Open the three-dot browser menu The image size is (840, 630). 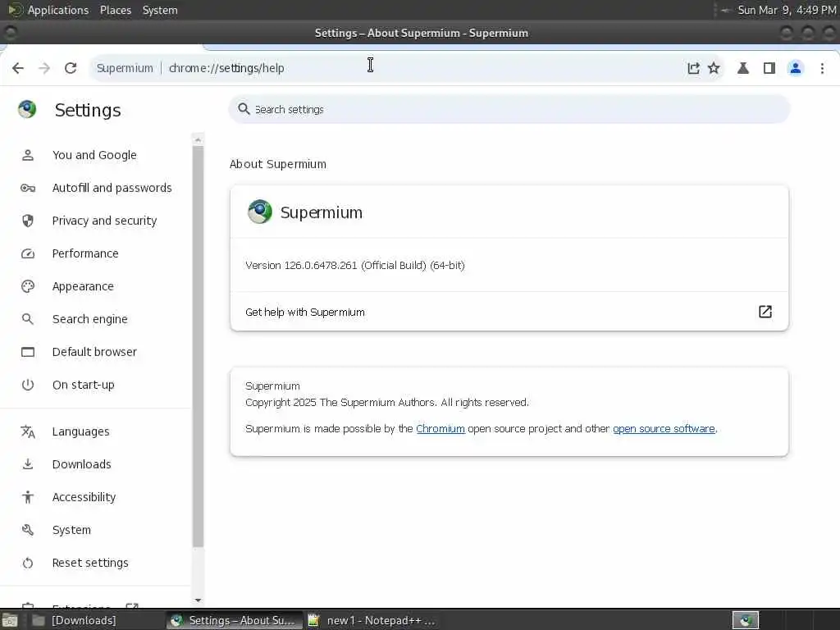(822, 68)
